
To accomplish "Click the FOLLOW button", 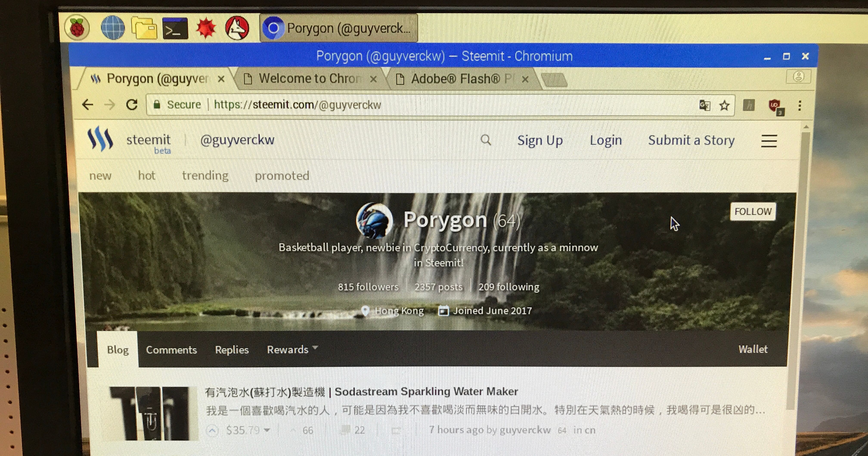I will tap(753, 211).
